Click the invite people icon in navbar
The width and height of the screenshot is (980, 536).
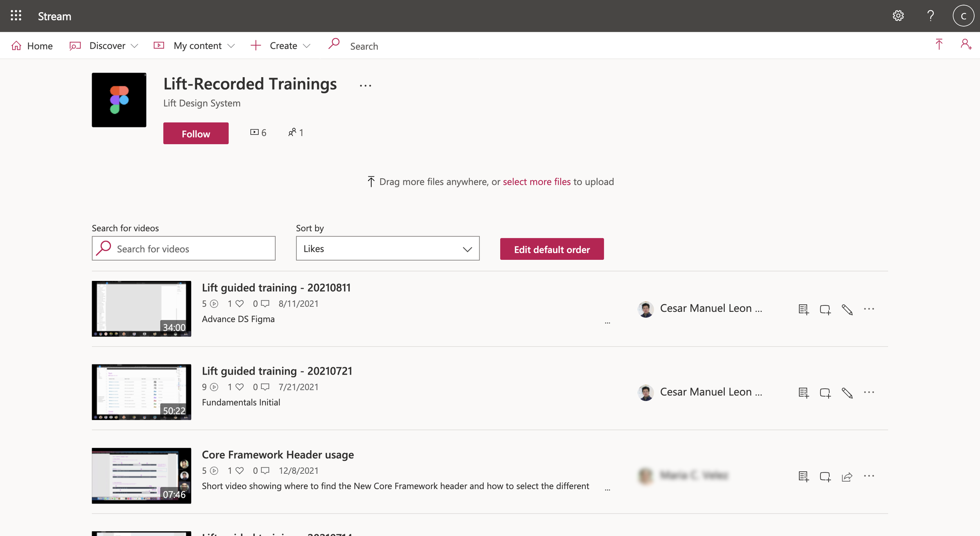pos(966,44)
